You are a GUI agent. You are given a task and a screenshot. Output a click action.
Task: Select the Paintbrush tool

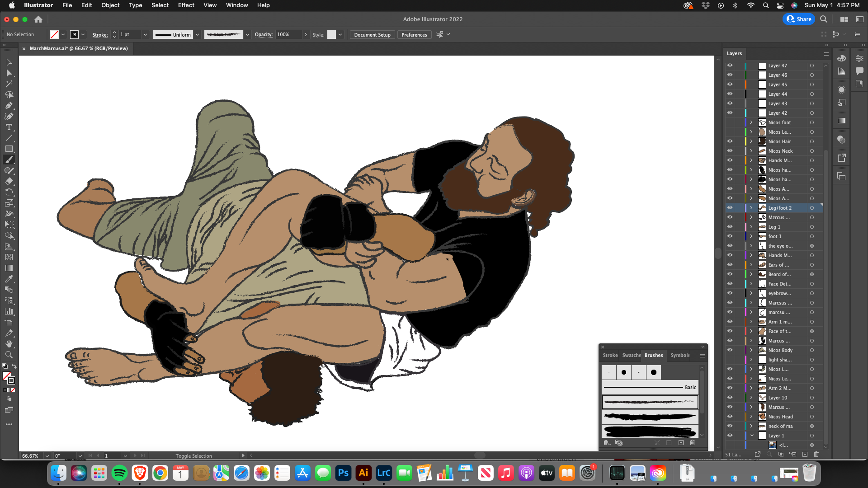pos(9,160)
